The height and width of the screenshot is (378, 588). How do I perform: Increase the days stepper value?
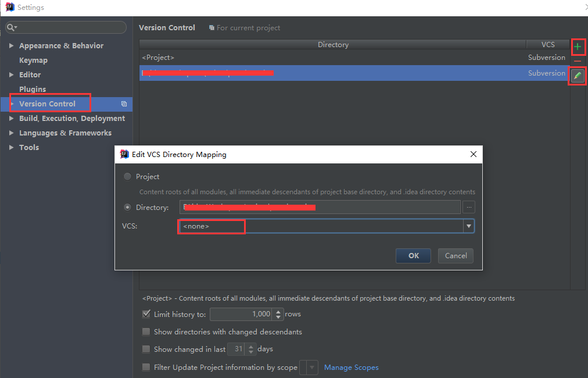pos(251,346)
